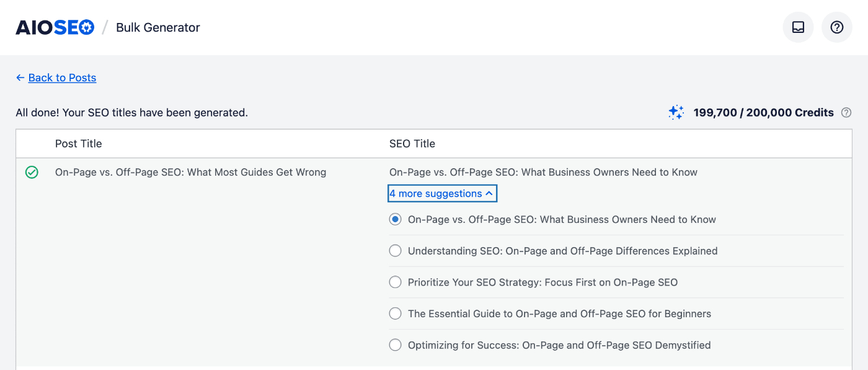Click the help question mark in header
The image size is (868, 370).
click(836, 27)
